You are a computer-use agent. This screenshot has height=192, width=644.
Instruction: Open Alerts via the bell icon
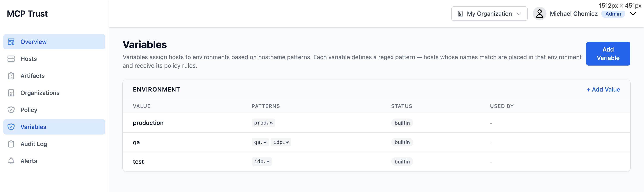11,161
